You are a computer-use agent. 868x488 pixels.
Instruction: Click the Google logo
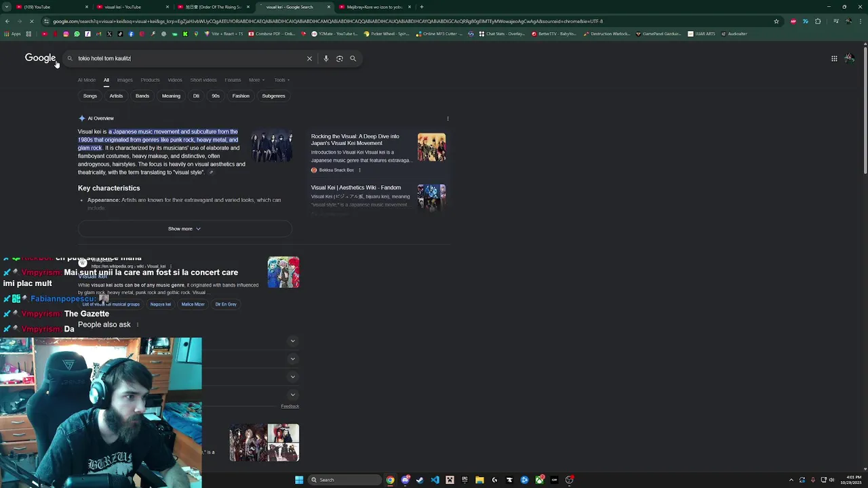[x=40, y=58]
